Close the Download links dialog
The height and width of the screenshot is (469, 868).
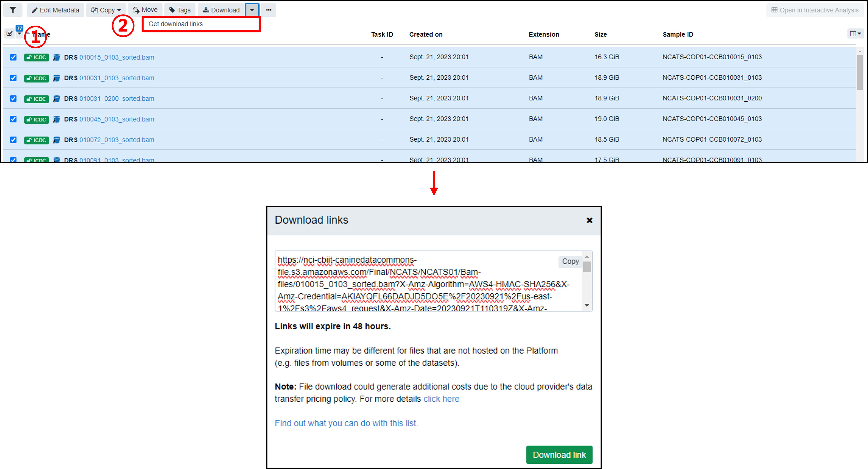pyautogui.click(x=589, y=220)
